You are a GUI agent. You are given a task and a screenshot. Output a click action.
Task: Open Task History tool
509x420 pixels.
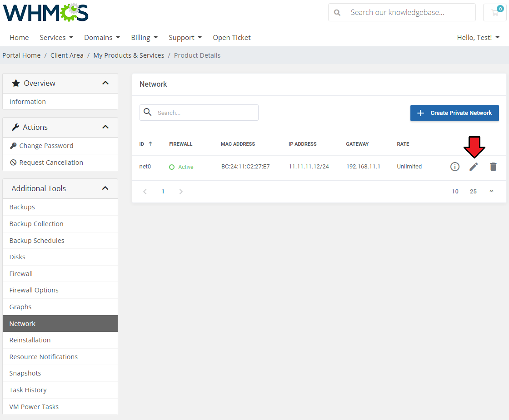pyautogui.click(x=60, y=390)
